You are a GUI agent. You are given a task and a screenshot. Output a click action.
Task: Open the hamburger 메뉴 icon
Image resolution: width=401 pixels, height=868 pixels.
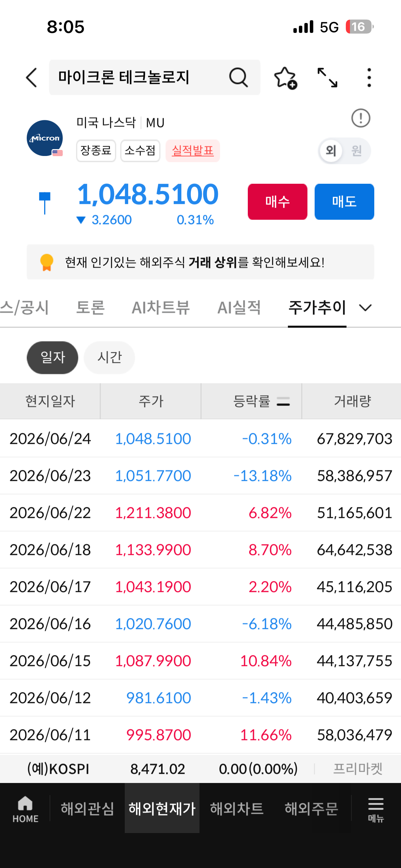point(376,810)
